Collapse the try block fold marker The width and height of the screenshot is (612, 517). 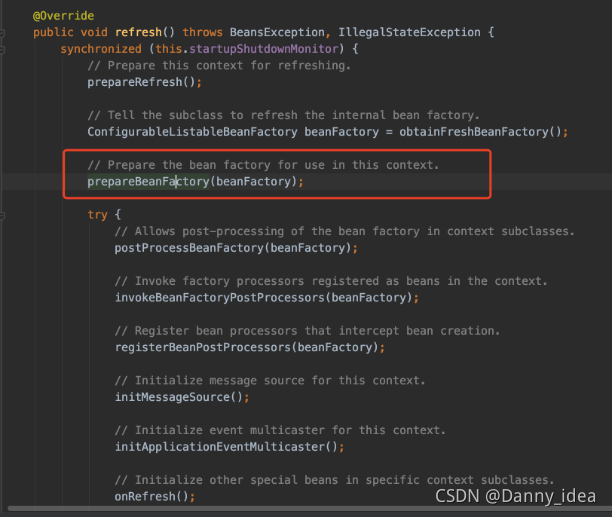[x=2, y=215]
